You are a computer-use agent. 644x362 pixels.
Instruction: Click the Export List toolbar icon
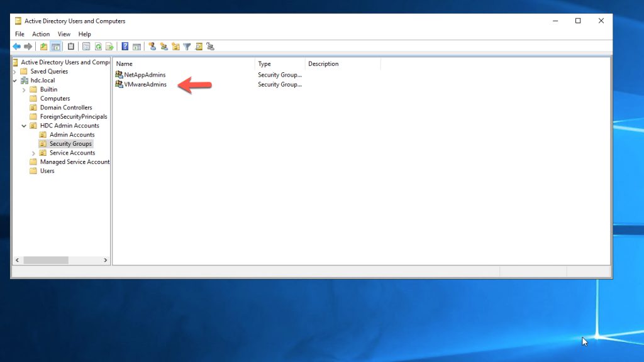coord(109,47)
